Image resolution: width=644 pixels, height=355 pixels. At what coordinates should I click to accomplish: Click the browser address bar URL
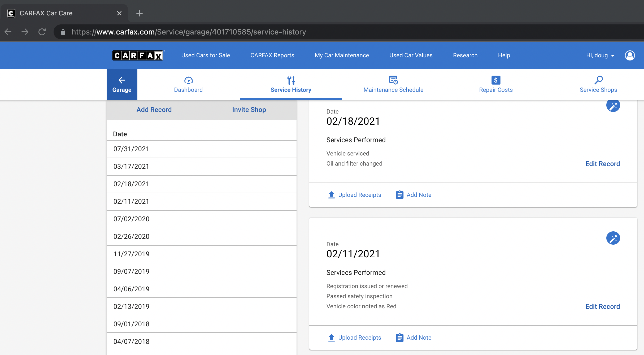point(189,32)
